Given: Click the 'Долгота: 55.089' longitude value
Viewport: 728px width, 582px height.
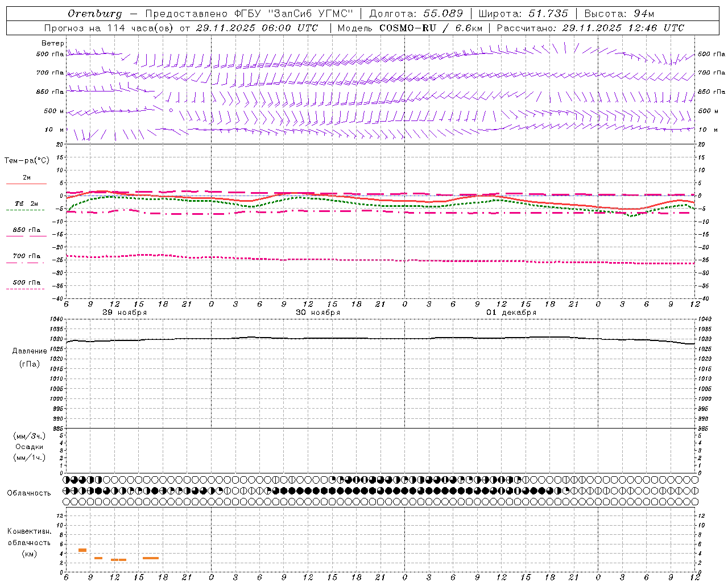Looking at the screenshot, I should tap(416, 14).
